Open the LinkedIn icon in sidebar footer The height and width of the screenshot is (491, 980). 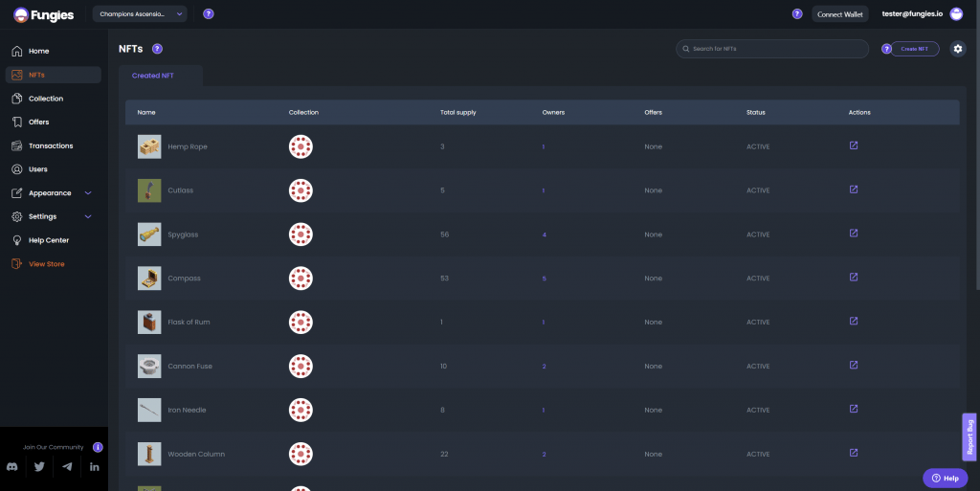pyautogui.click(x=95, y=467)
